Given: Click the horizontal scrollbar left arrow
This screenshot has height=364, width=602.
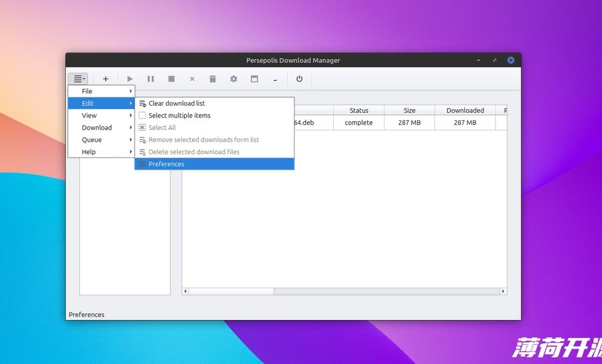Looking at the screenshot, I should coord(185,292).
